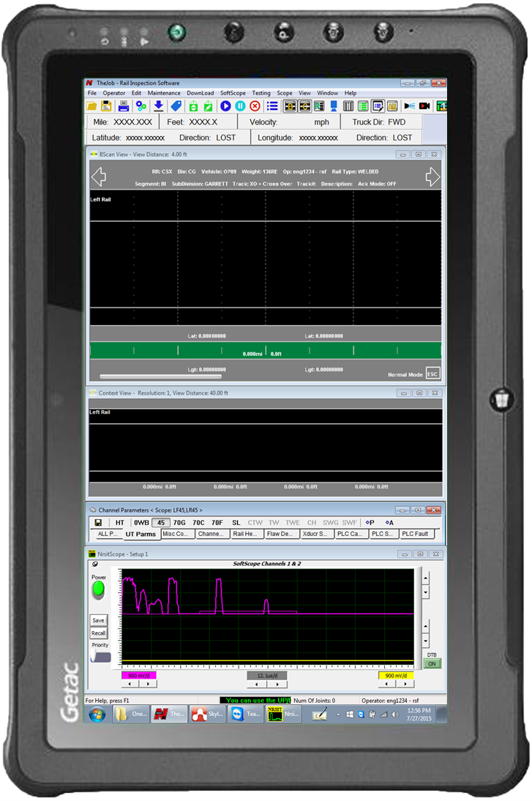The width and height of the screenshot is (532, 801).
Task: Click the video camera toolbar icon
Action: pos(424,106)
